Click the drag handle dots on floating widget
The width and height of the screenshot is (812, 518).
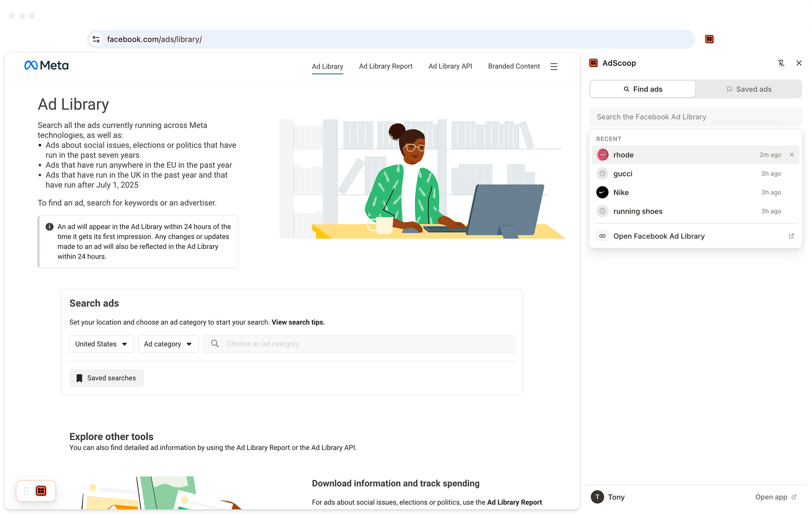pos(26,491)
